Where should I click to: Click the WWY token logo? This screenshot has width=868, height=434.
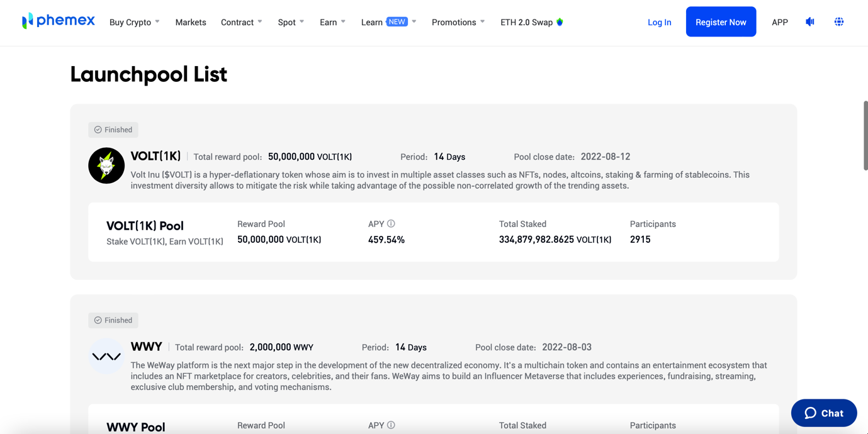tap(106, 356)
